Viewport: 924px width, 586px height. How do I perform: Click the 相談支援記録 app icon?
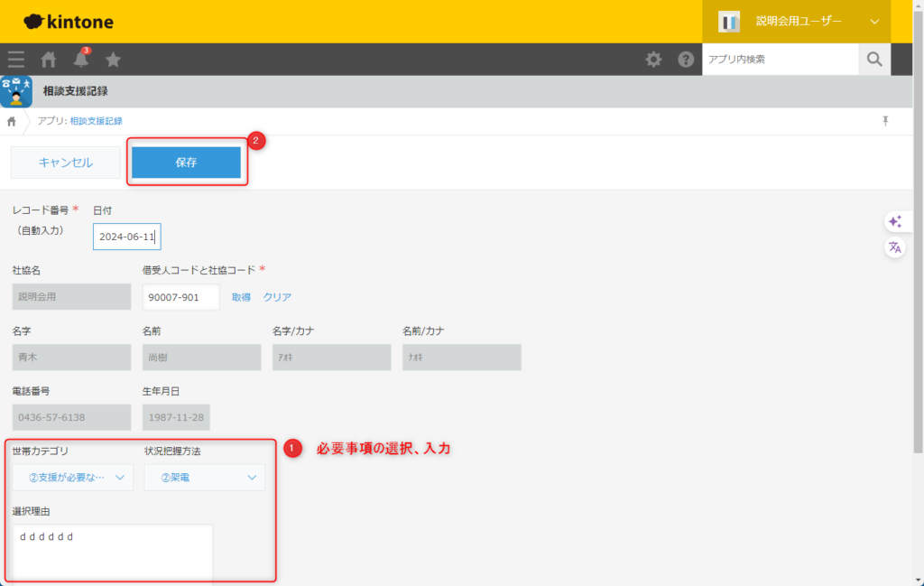pos(16,91)
